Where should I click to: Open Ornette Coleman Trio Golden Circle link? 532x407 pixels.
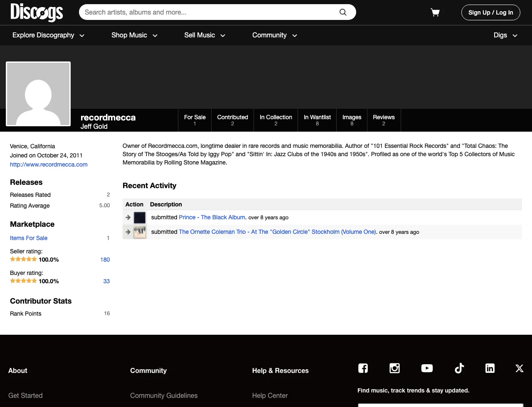(277, 232)
